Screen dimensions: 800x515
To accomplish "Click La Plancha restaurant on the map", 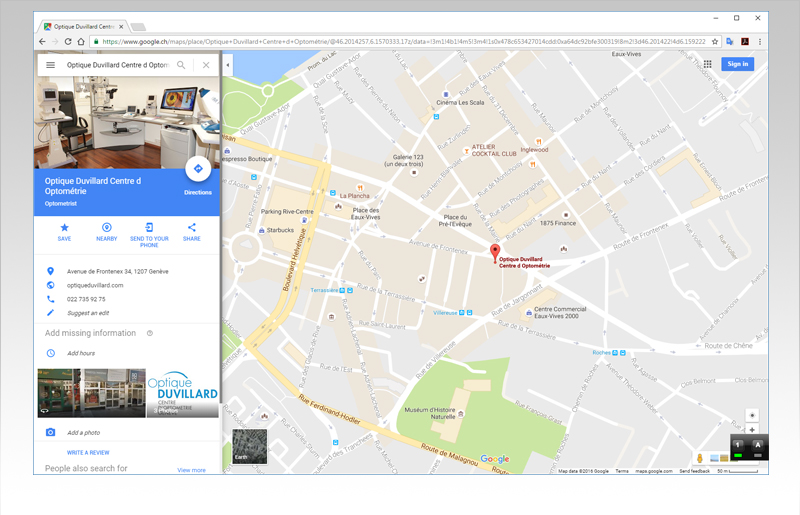I will 355,196.
